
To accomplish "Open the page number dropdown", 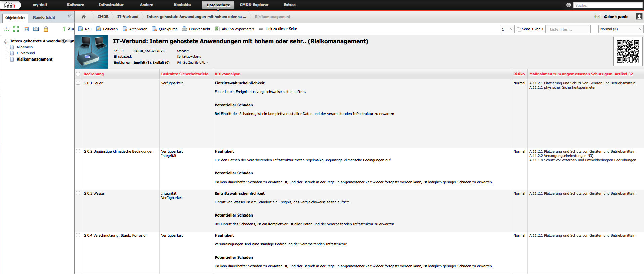I will [507, 29].
